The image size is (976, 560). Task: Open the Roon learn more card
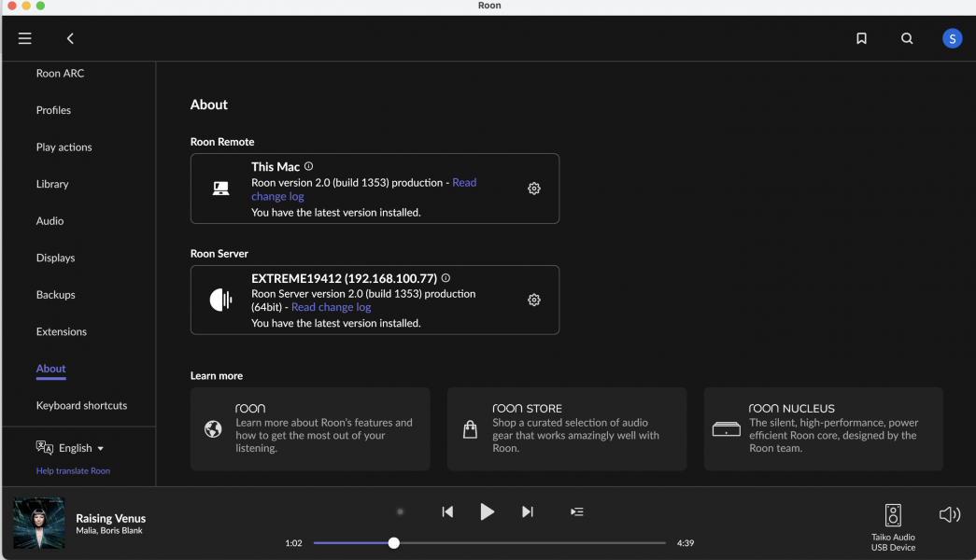tap(310, 428)
